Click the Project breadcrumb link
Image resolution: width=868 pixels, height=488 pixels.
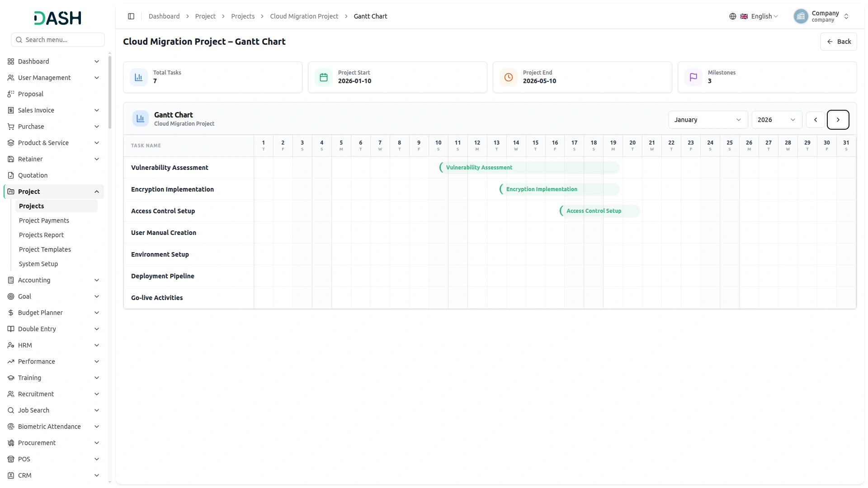(205, 16)
